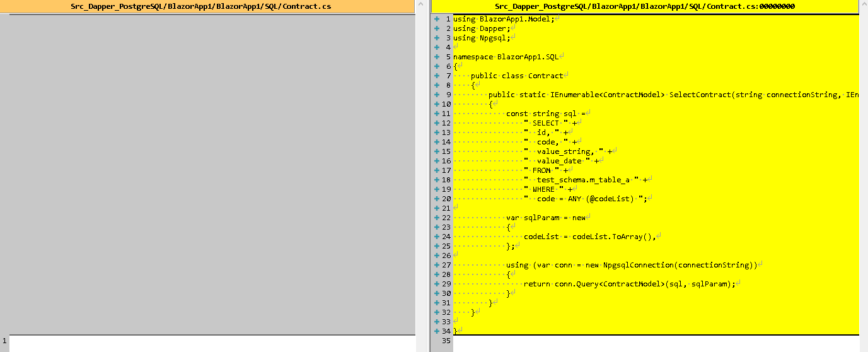The image size is (868, 352).
Task: Select the plus marker beside line 20
Action: point(436,199)
